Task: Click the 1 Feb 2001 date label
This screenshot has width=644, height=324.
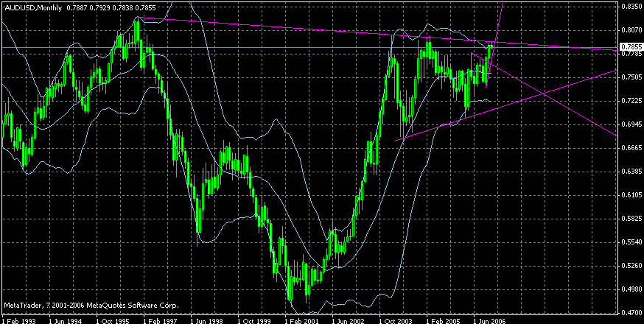Action: coord(302,320)
